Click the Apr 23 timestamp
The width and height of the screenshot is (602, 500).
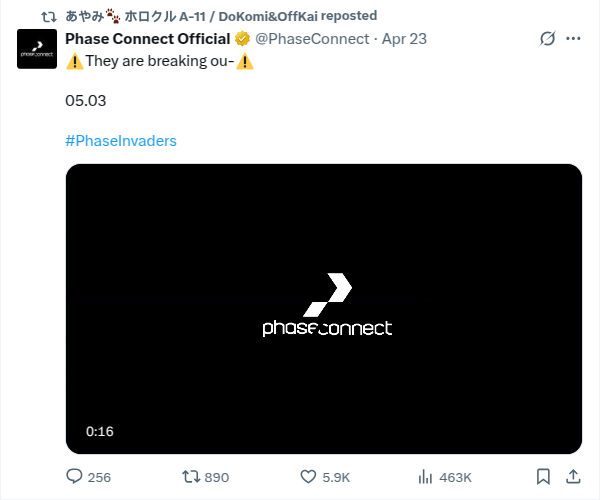pos(406,39)
